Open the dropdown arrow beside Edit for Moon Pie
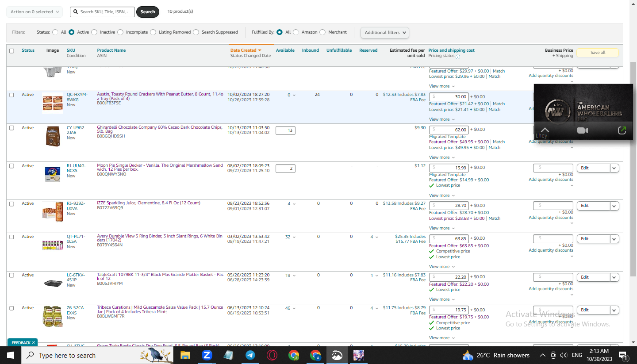 pos(614,168)
